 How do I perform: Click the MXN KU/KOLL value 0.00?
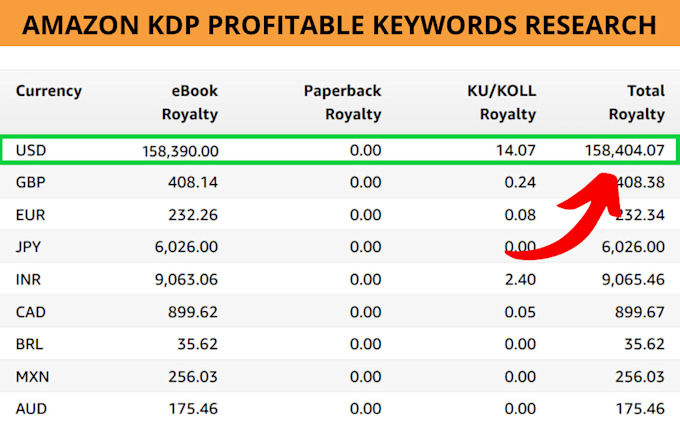pos(520,377)
